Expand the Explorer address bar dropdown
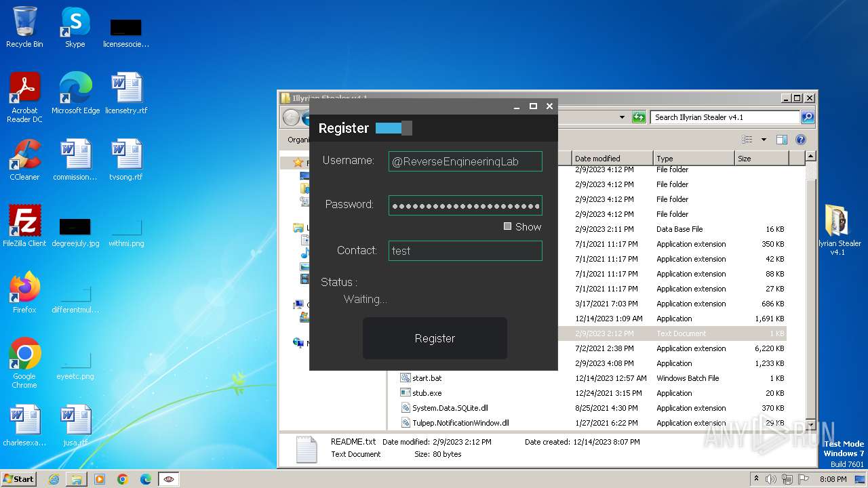 622,117
